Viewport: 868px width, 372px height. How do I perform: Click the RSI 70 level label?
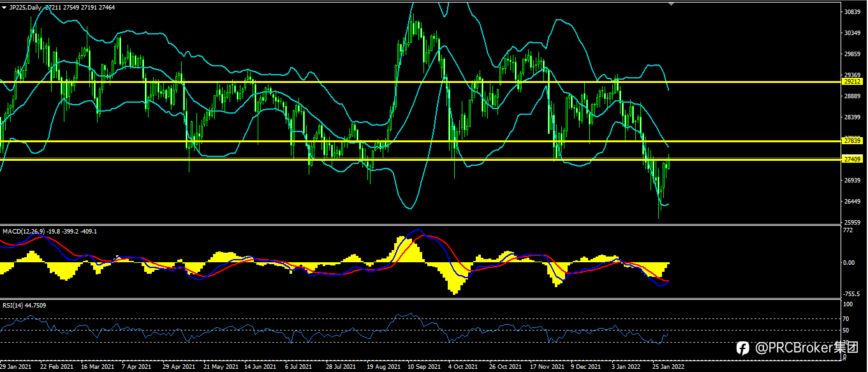tap(846, 318)
